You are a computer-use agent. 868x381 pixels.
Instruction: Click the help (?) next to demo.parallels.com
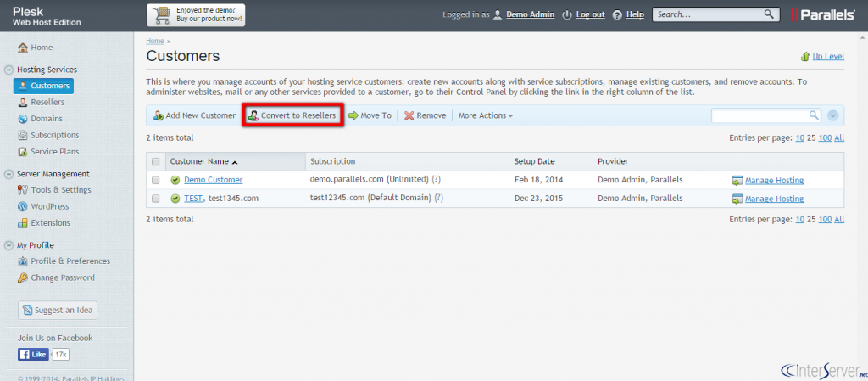click(437, 180)
